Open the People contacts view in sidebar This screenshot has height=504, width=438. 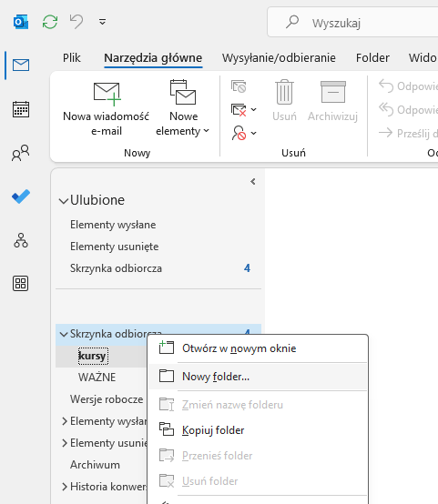pos(21,153)
